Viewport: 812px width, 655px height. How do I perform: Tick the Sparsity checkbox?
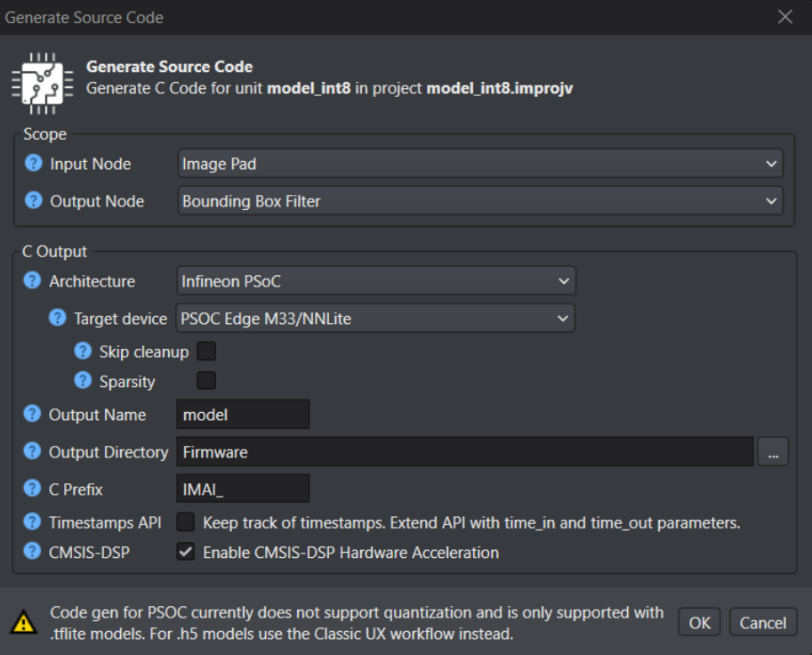click(206, 381)
